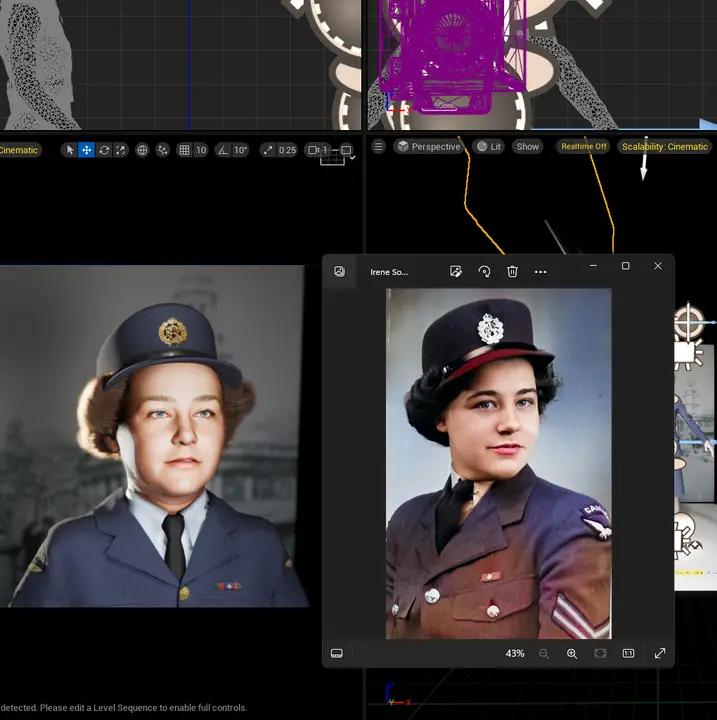Open grid snap size value 10

coord(201,150)
